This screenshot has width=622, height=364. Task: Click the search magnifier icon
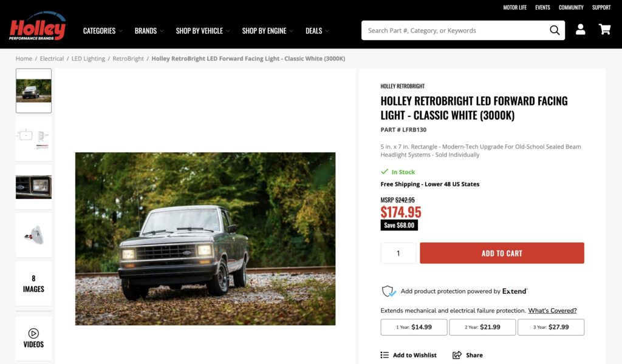pyautogui.click(x=555, y=30)
